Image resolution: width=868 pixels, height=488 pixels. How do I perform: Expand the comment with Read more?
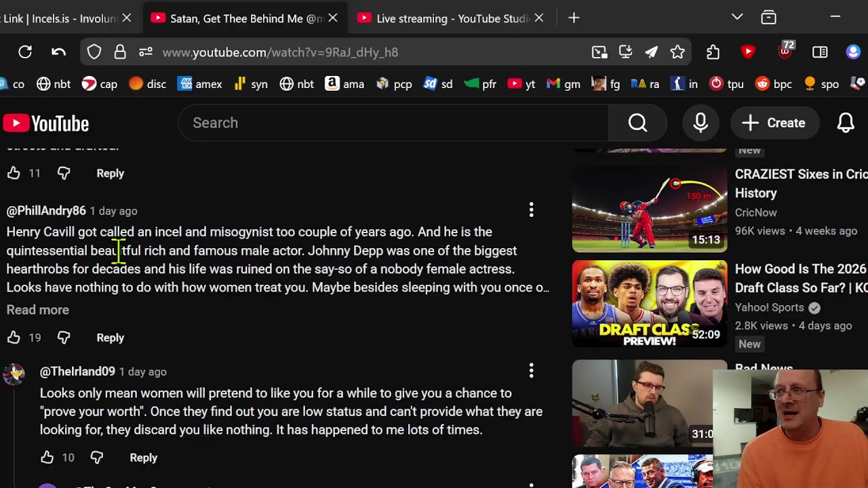(38, 310)
